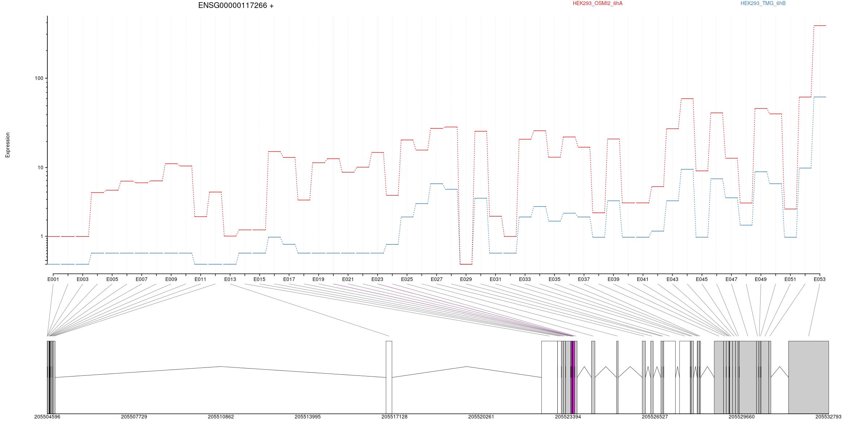Select exon label E039

tap(613, 279)
